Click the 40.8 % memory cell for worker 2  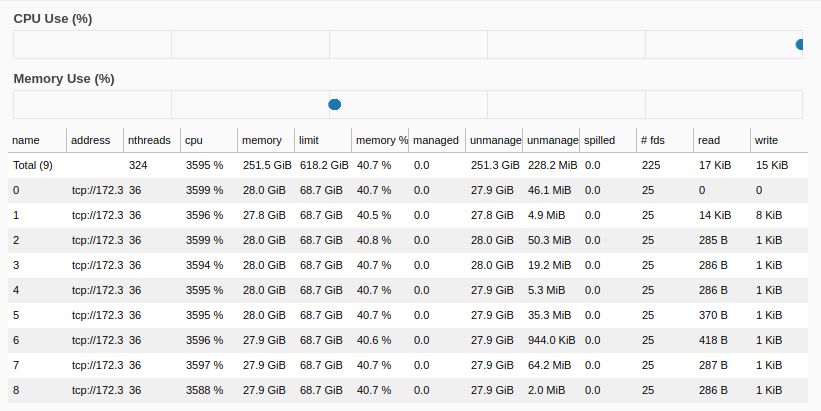click(374, 240)
